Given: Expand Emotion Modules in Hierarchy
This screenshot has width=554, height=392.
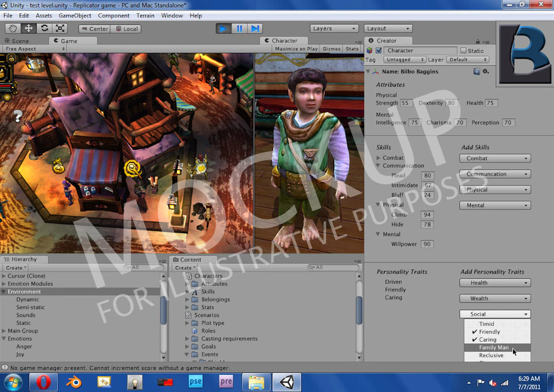Looking at the screenshot, I should point(4,284).
